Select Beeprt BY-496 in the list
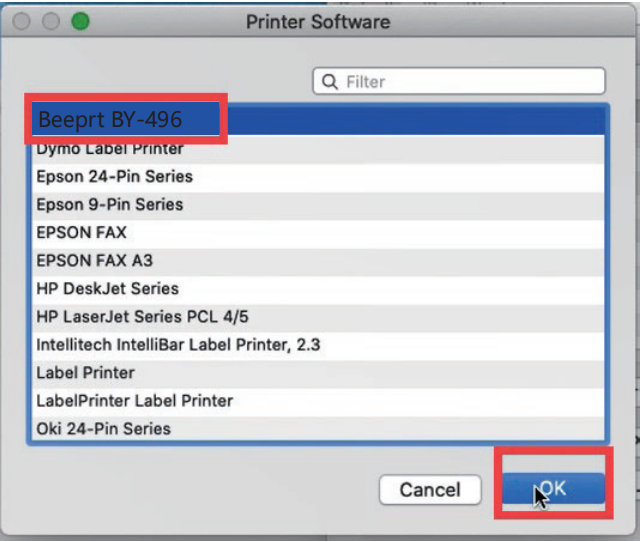Image resolution: width=640 pixels, height=542 pixels. click(318, 120)
